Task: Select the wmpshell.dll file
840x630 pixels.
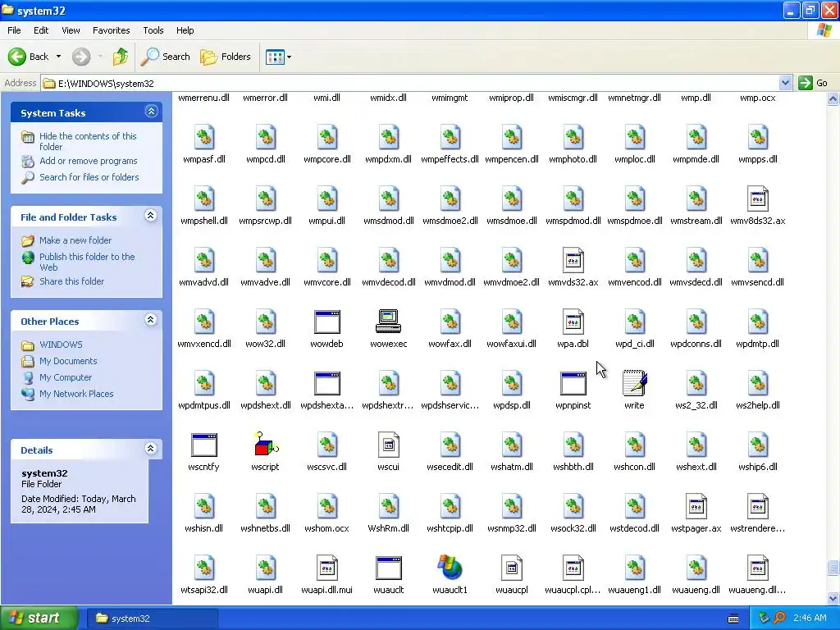Action: pyautogui.click(x=203, y=199)
